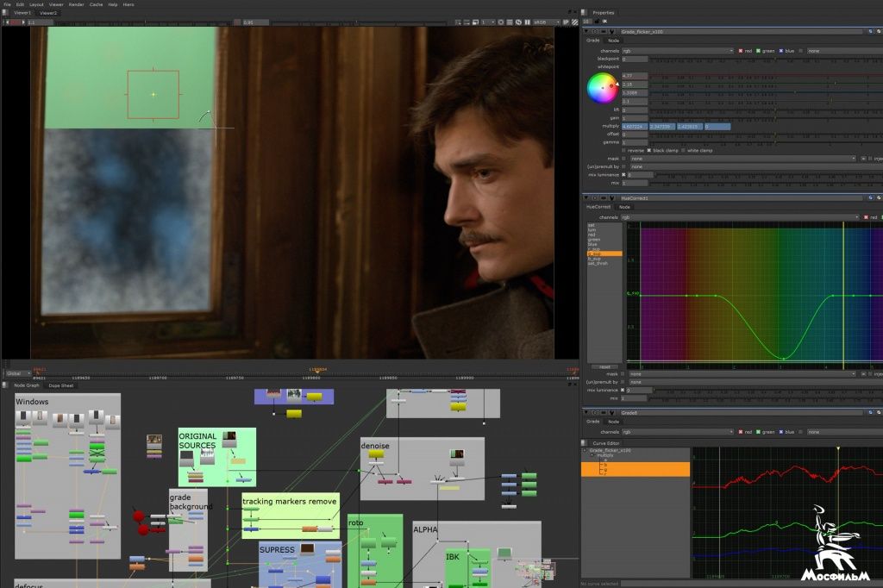Open the File menu
The image size is (883, 588).
click(7, 4)
